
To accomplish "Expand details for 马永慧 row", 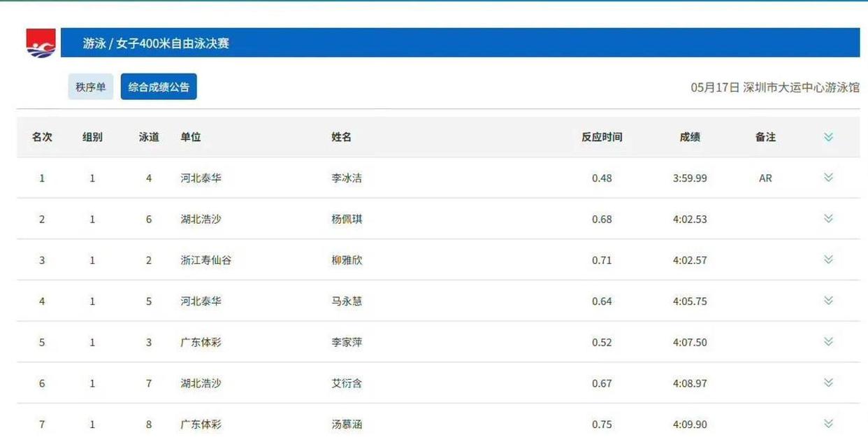I will tap(828, 301).
